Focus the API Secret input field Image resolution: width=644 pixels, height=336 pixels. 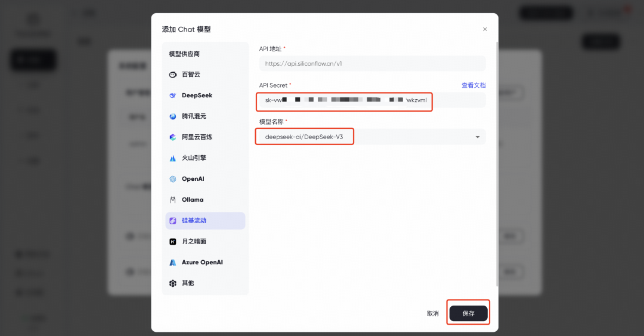pyautogui.click(x=372, y=100)
